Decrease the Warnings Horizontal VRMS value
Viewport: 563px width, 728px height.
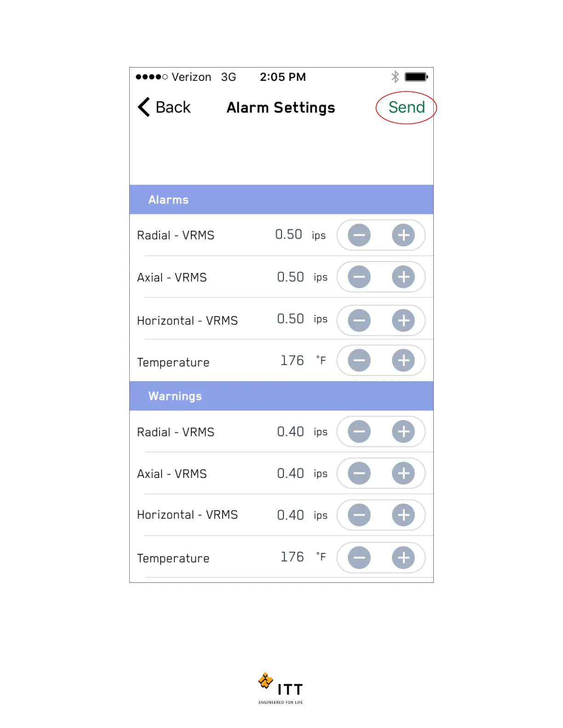coord(359,515)
